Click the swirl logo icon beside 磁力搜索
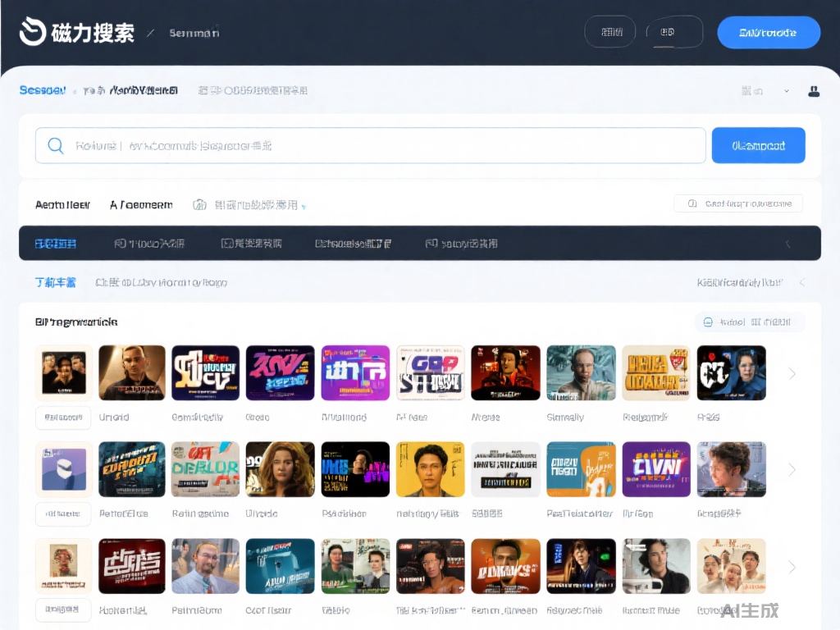This screenshot has height=630, width=840. (33, 32)
